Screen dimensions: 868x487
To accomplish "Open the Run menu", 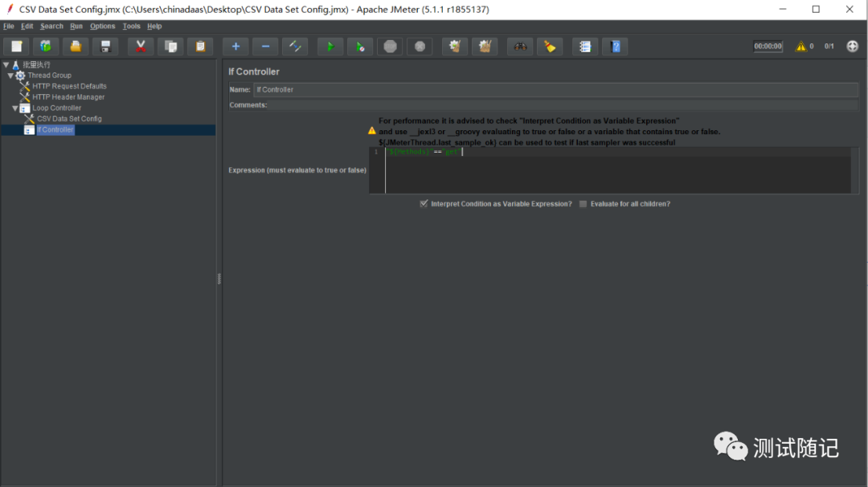I will [x=76, y=26].
